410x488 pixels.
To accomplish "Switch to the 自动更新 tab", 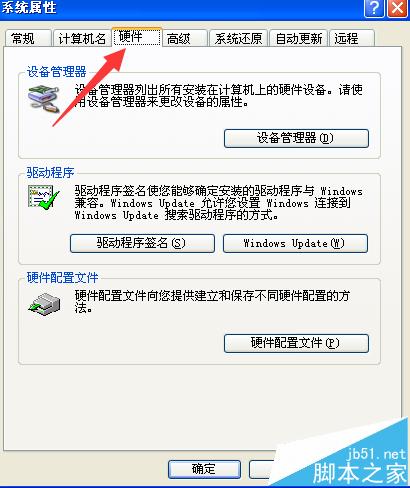I will [299, 38].
